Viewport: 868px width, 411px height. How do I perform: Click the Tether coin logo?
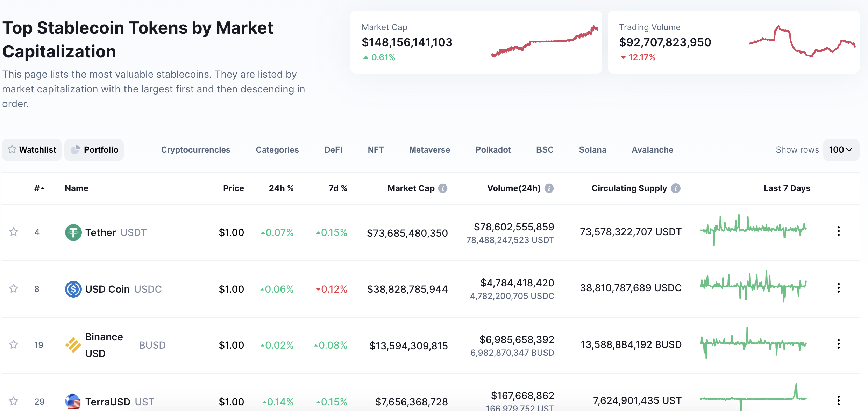[73, 232]
